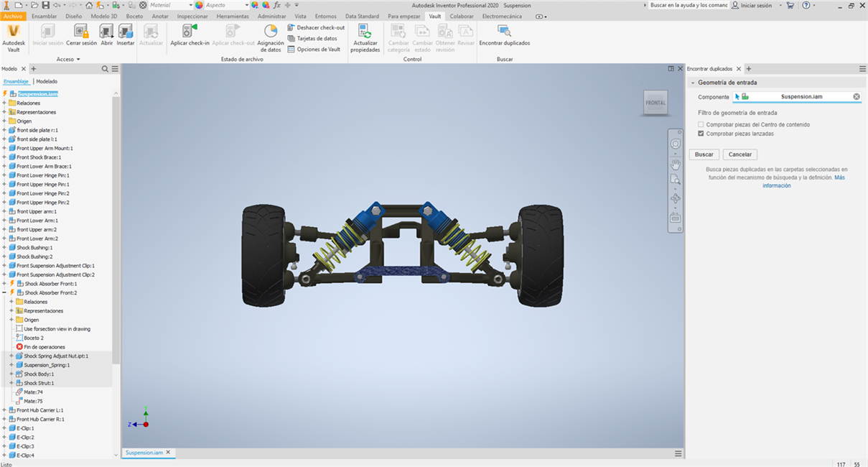Click the Save icon in quick access toolbar
868x467 pixels.
coord(47,5)
